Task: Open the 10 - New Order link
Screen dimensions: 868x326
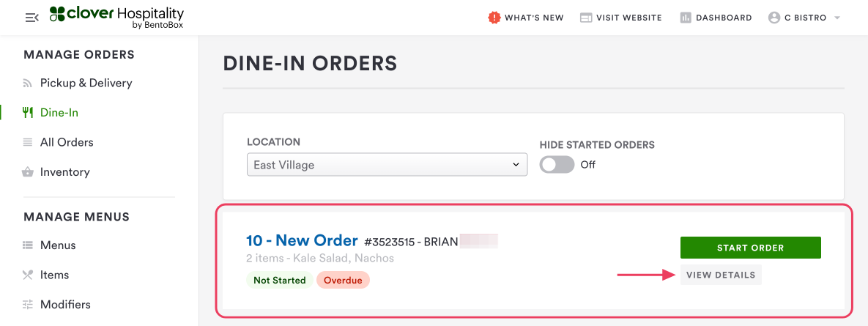Action: tap(302, 240)
